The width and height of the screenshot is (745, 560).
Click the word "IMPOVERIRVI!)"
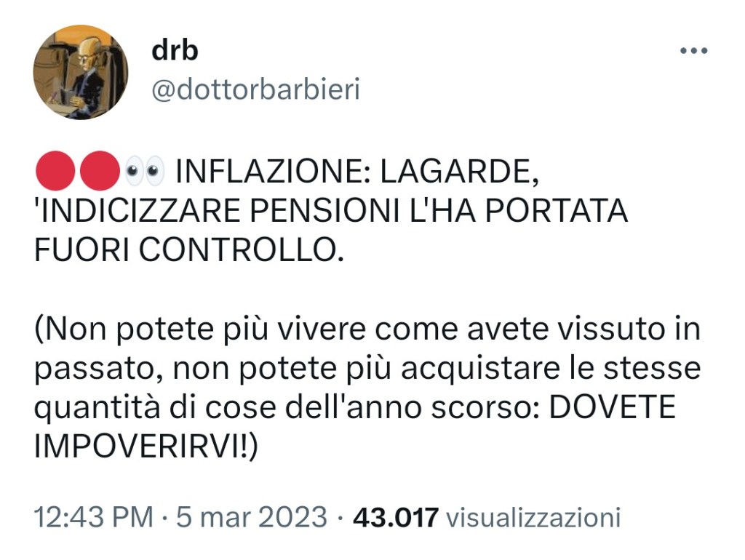pos(146,447)
